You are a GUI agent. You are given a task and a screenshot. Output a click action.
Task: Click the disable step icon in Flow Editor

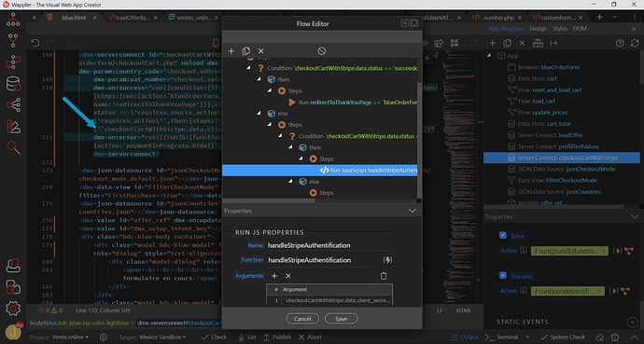322,51
